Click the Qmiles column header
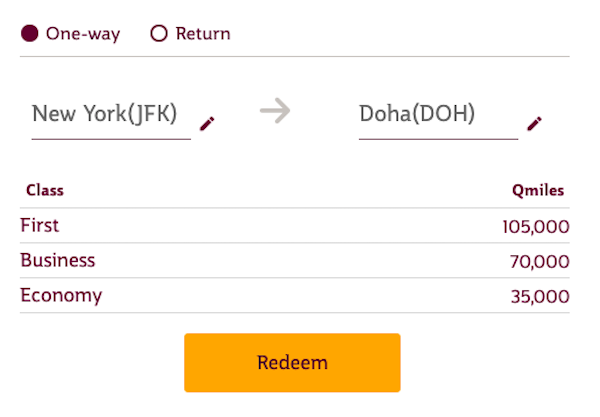Image resolution: width=600 pixels, height=417 pixels. click(x=538, y=190)
